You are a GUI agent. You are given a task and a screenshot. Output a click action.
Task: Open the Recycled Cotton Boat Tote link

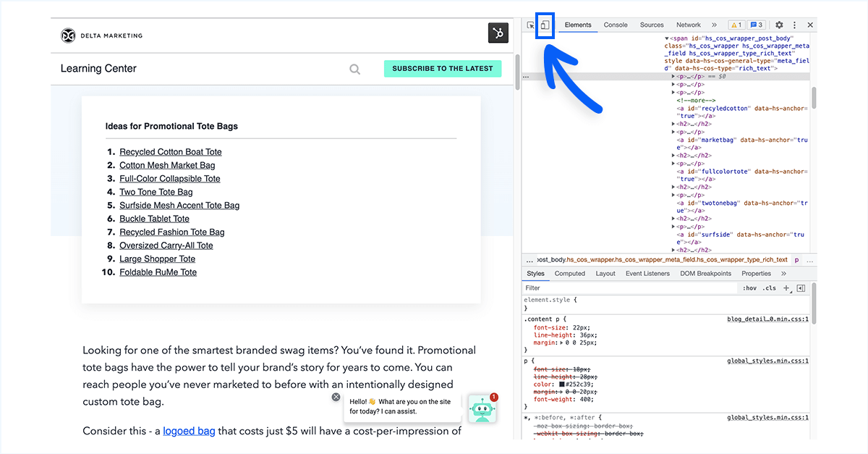point(171,152)
